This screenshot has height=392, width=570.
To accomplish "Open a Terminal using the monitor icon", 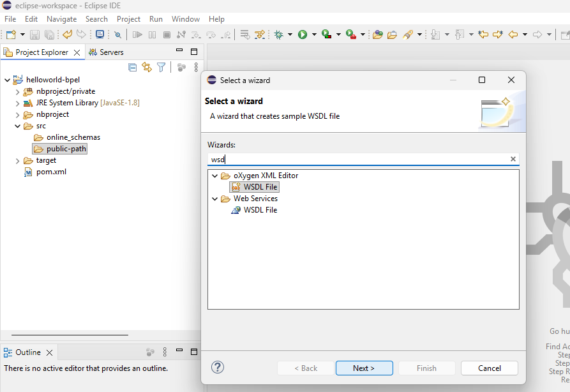I will [100, 34].
